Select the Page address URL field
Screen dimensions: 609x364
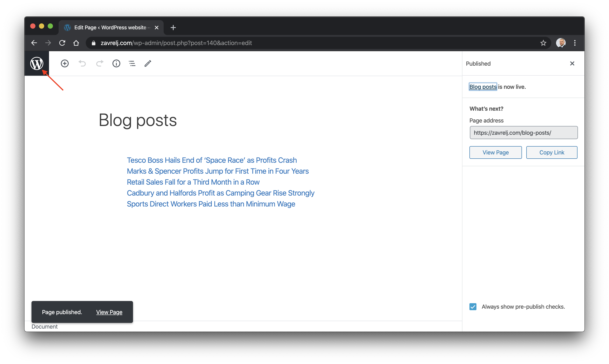pos(524,133)
